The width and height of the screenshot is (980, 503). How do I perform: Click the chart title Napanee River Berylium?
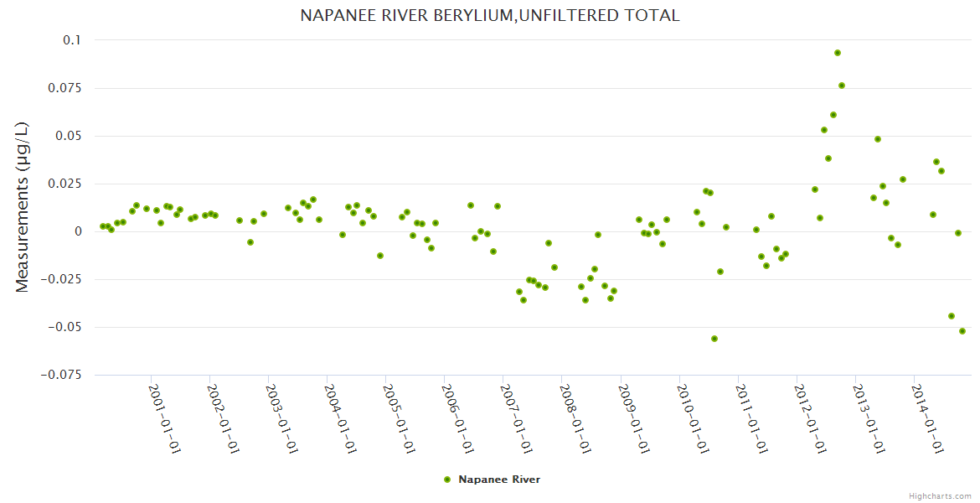[x=490, y=16]
